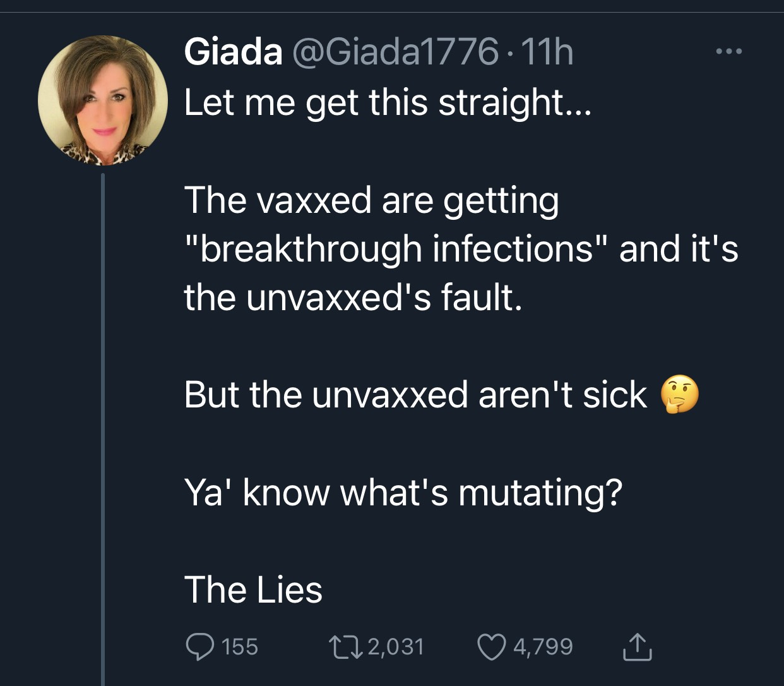784x686 pixels.
Task: Click "The Lies" text at tweet end
Action: tap(253, 590)
